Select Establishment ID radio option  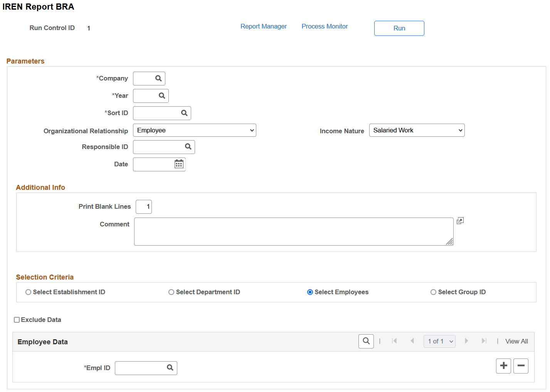[x=28, y=292]
